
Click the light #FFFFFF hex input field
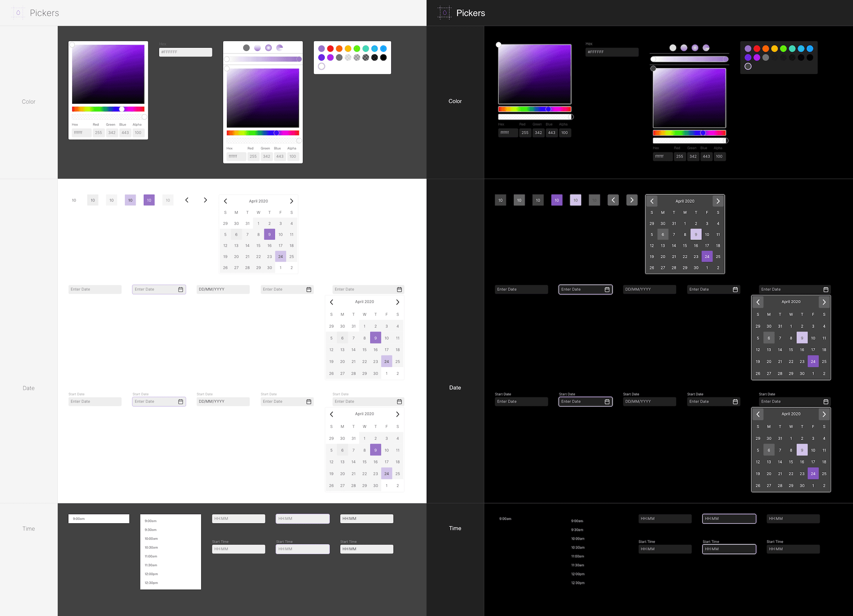point(185,52)
